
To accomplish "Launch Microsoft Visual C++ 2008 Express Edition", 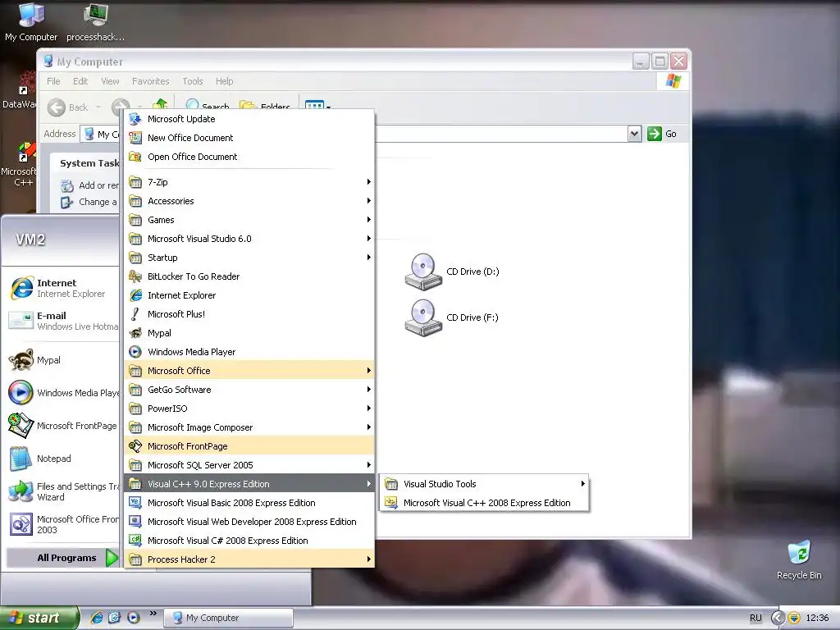I will click(x=484, y=503).
